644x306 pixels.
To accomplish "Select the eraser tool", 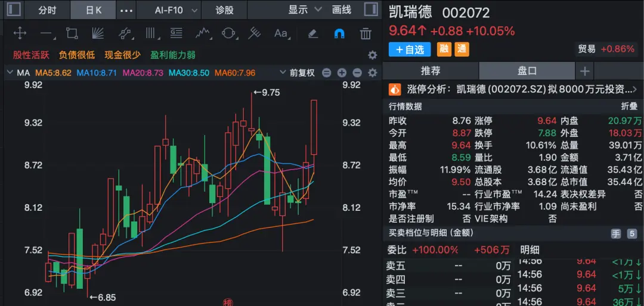I will (313, 33).
